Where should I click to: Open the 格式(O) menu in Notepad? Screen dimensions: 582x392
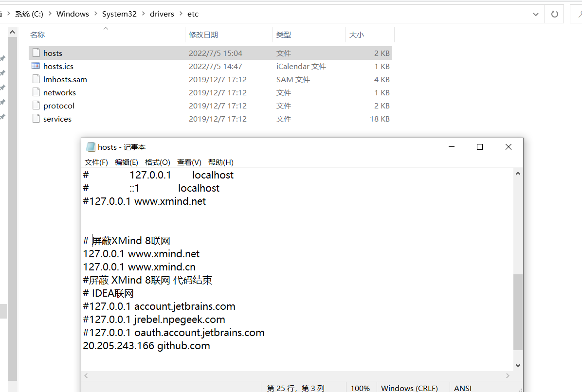tap(157, 162)
